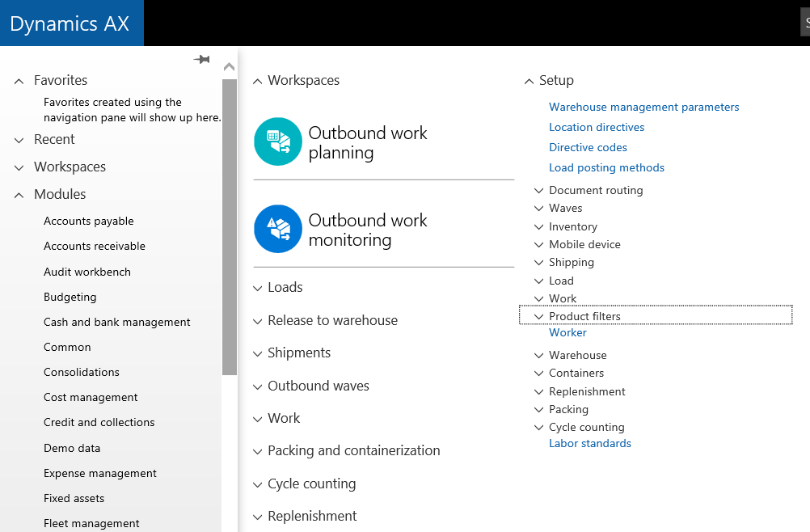
Task: Click the Worker link under Setup
Action: pos(567,332)
